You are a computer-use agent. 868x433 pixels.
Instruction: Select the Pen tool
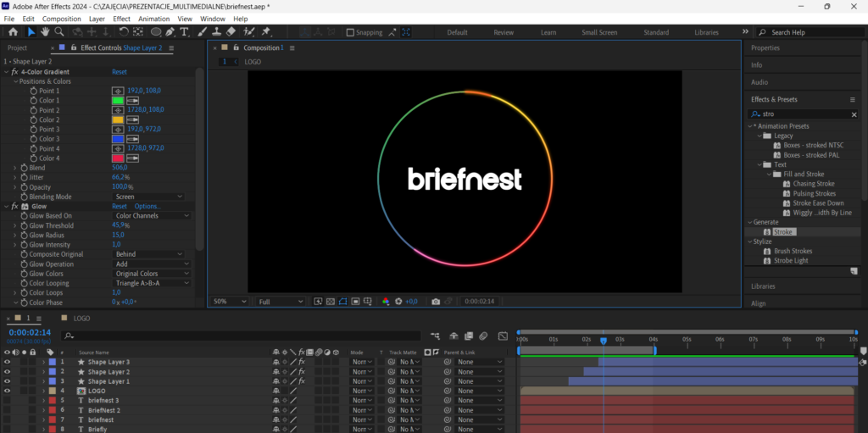point(170,32)
